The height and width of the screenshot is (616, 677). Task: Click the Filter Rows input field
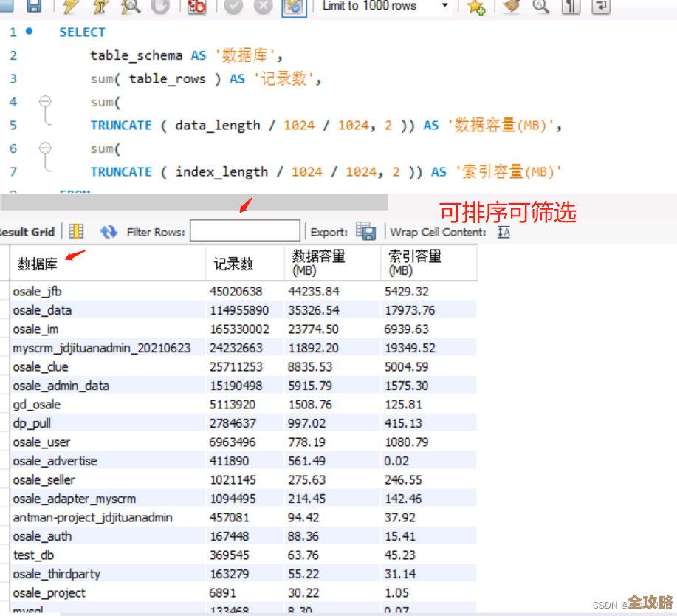[244, 230]
